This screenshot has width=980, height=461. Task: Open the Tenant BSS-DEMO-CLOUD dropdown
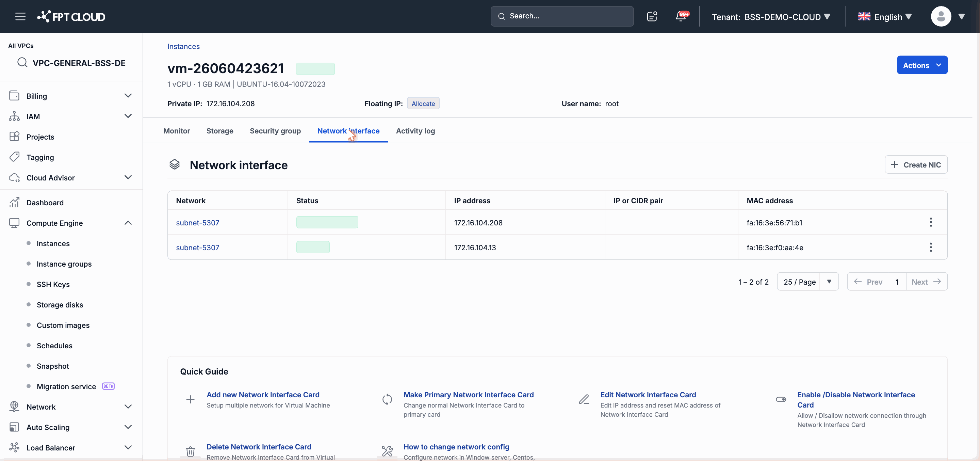pyautogui.click(x=771, y=17)
